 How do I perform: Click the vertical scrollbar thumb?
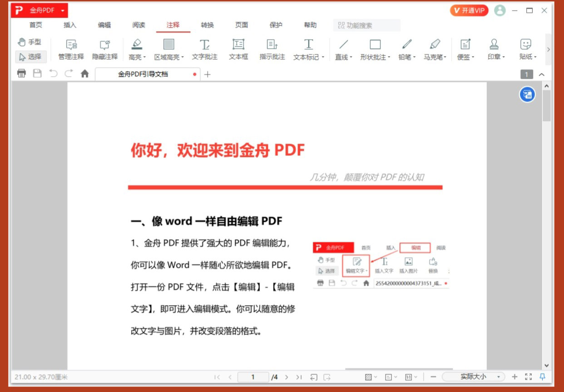click(x=546, y=105)
